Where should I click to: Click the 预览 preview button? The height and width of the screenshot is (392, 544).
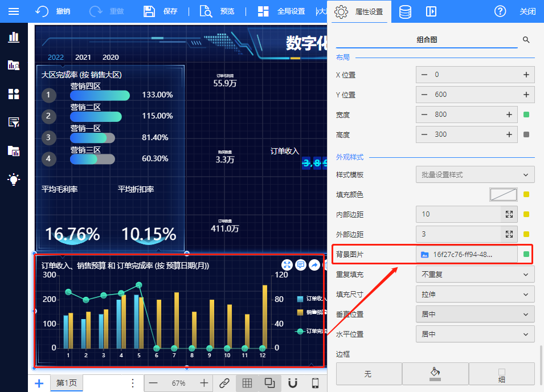coord(218,11)
